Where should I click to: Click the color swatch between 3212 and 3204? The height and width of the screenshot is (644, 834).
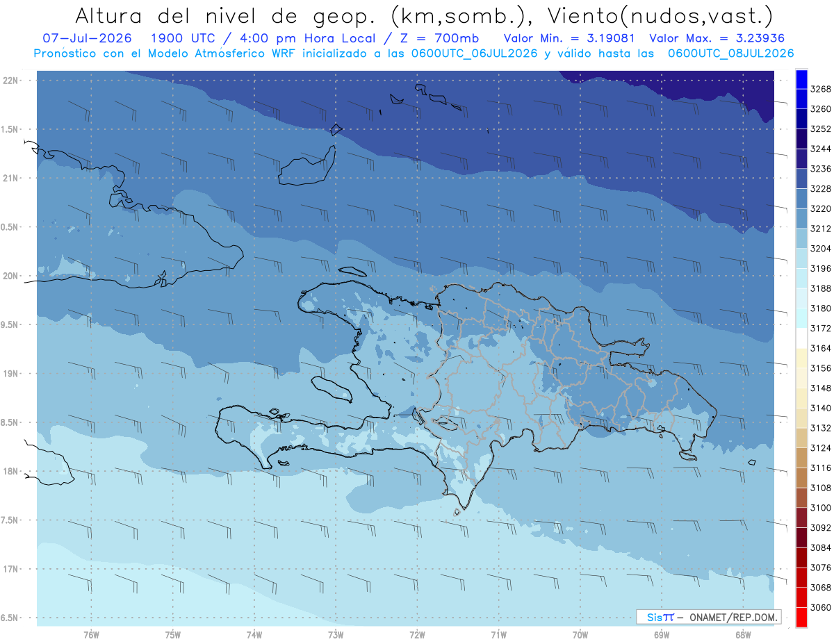(801, 238)
